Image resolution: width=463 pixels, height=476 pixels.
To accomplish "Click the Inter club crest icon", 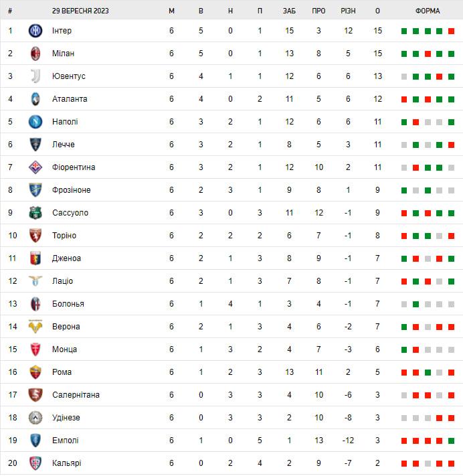I will pyautogui.click(x=35, y=31).
